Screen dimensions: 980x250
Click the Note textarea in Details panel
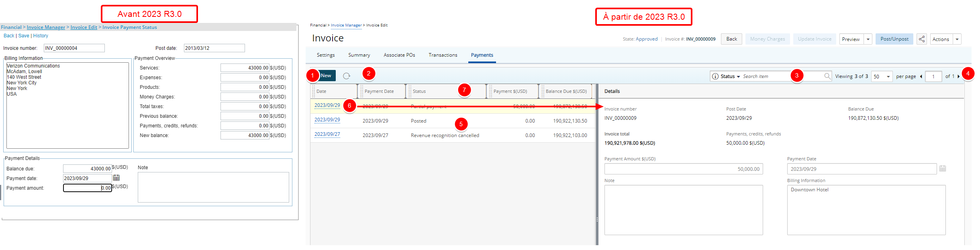pyautogui.click(x=684, y=210)
